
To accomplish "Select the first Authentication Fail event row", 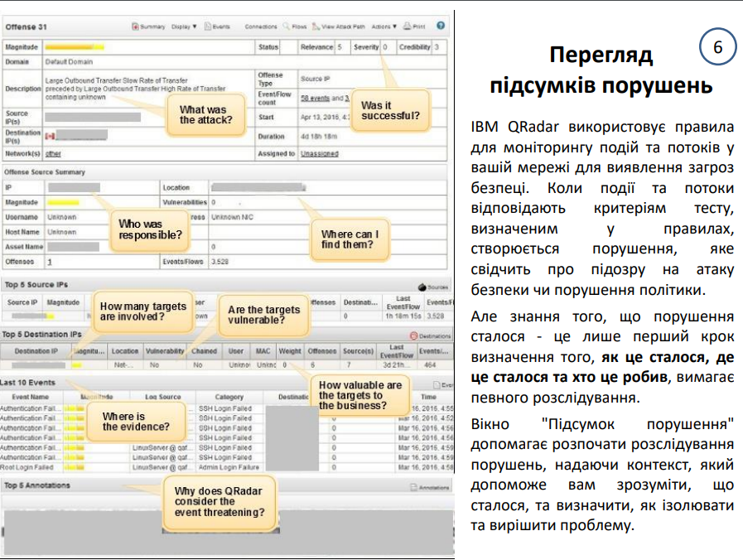I will click(x=226, y=408).
